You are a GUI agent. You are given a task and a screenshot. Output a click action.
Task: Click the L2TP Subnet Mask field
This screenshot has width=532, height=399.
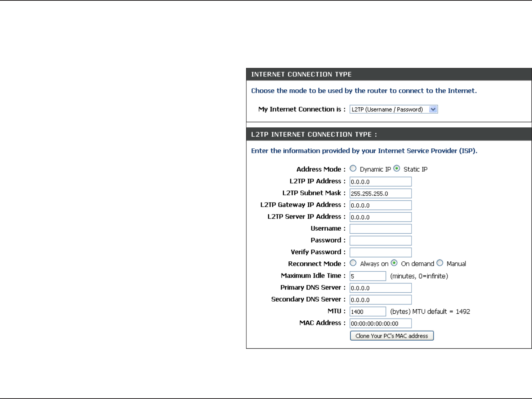tap(381, 193)
